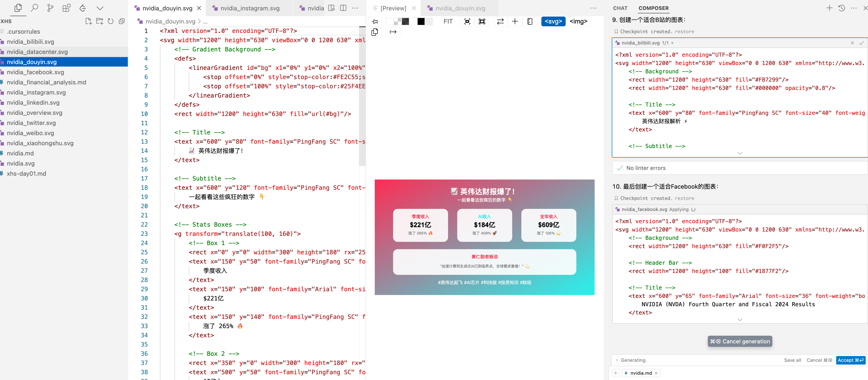Viewport: 868px width, 380px height.
Task: Open .cursorrules file in explorer
Action: pyautogui.click(x=64, y=32)
